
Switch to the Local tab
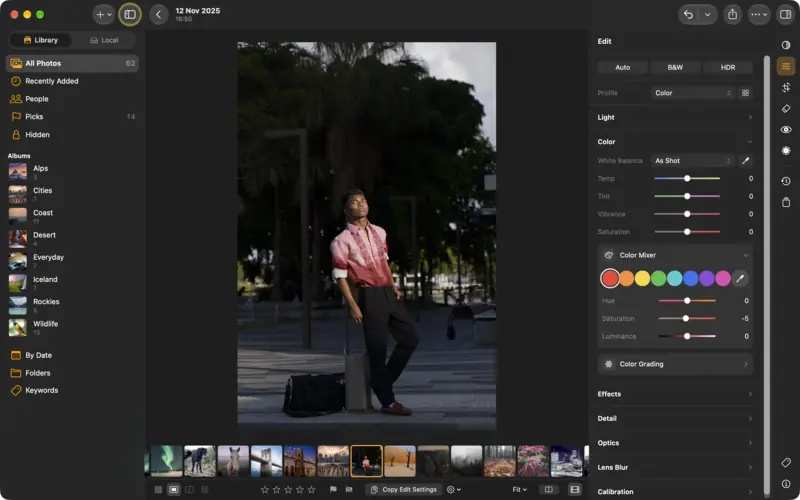(x=104, y=40)
